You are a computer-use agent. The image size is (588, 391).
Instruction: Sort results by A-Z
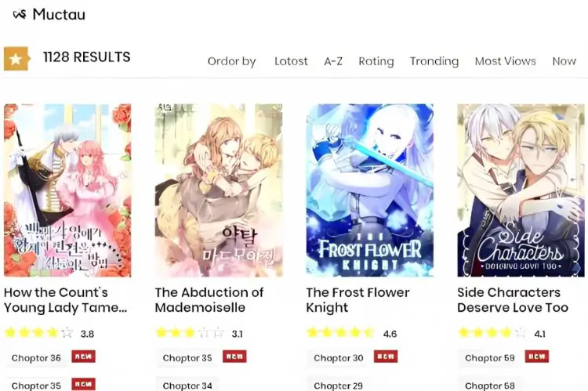[x=333, y=61]
